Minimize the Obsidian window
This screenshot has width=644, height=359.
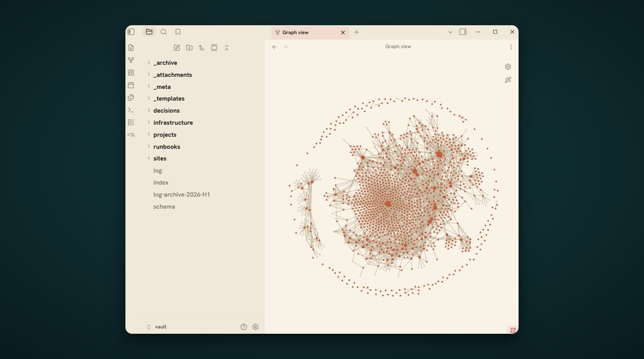tap(478, 32)
